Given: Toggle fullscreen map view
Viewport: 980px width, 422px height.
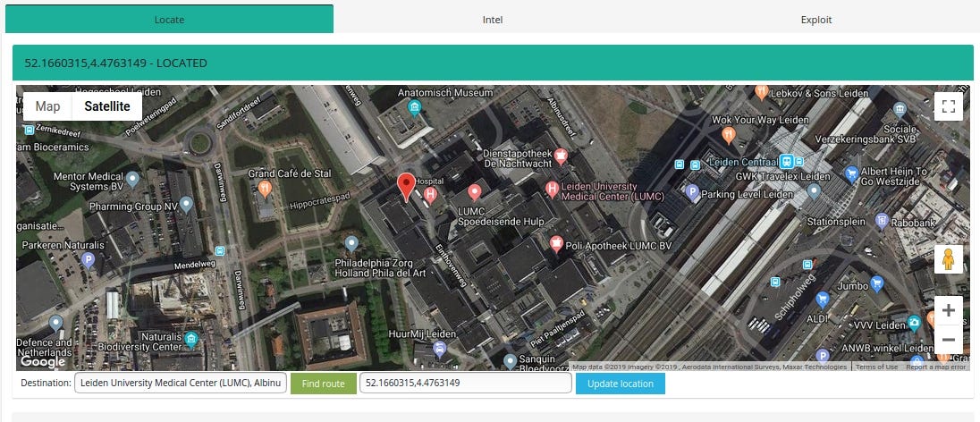Looking at the screenshot, I should pos(948,106).
